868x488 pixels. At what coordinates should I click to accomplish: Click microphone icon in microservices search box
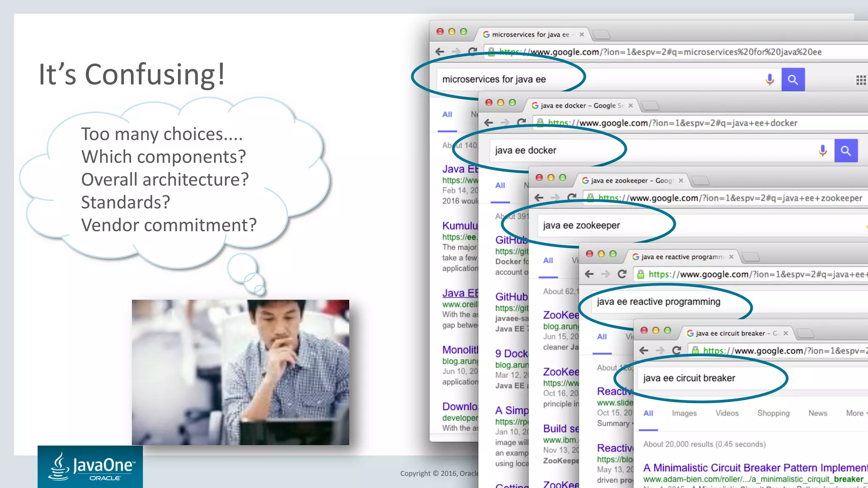tap(770, 79)
